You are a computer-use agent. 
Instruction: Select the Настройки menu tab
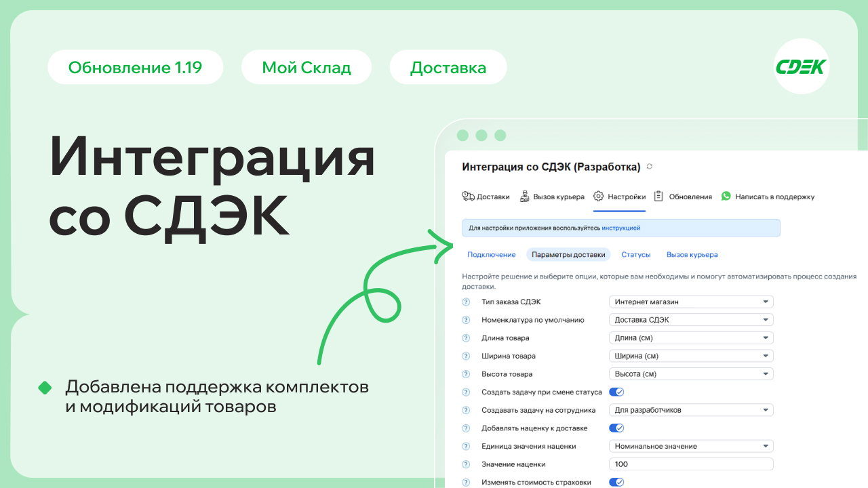point(619,197)
